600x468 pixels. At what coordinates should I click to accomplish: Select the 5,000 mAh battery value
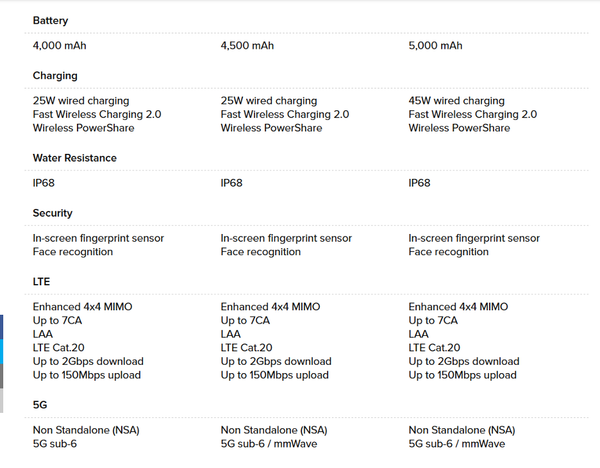[435, 46]
